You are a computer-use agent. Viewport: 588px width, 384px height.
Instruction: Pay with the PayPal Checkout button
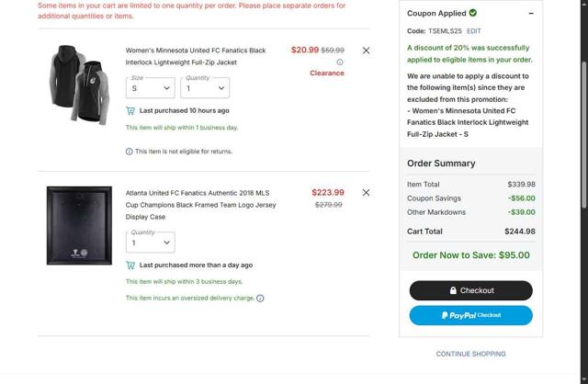[470, 315]
